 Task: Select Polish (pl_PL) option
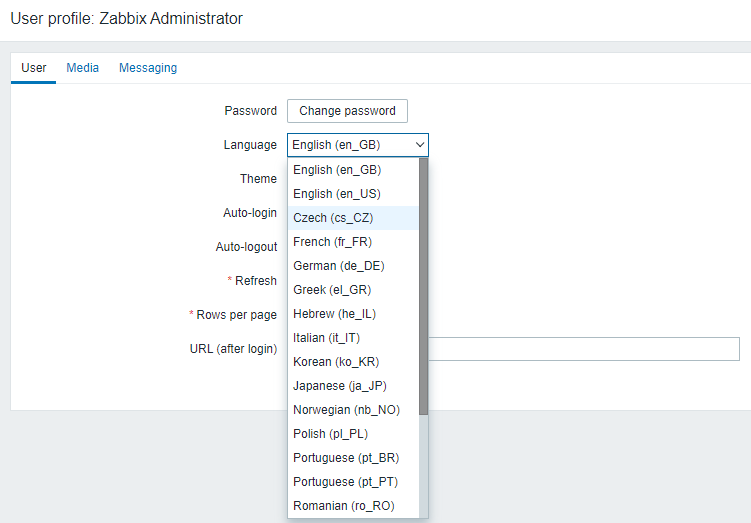point(331,434)
